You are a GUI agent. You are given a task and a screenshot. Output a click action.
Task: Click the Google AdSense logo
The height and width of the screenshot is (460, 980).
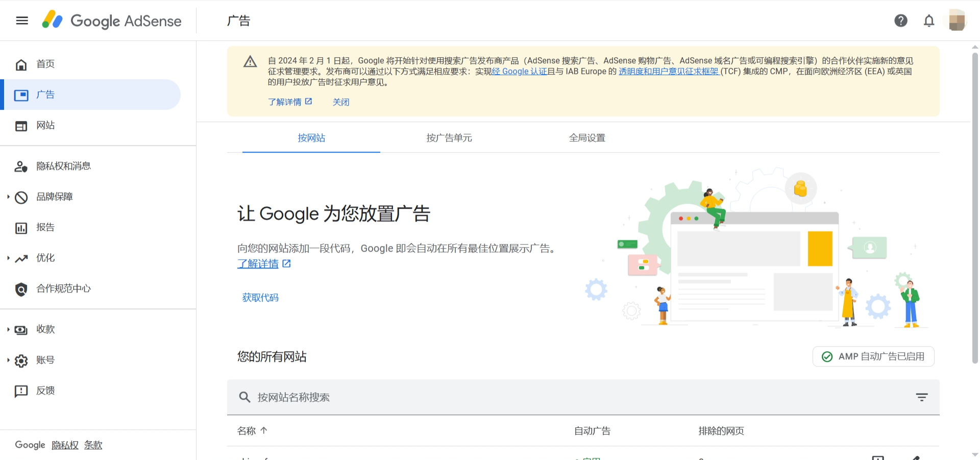[112, 20]
